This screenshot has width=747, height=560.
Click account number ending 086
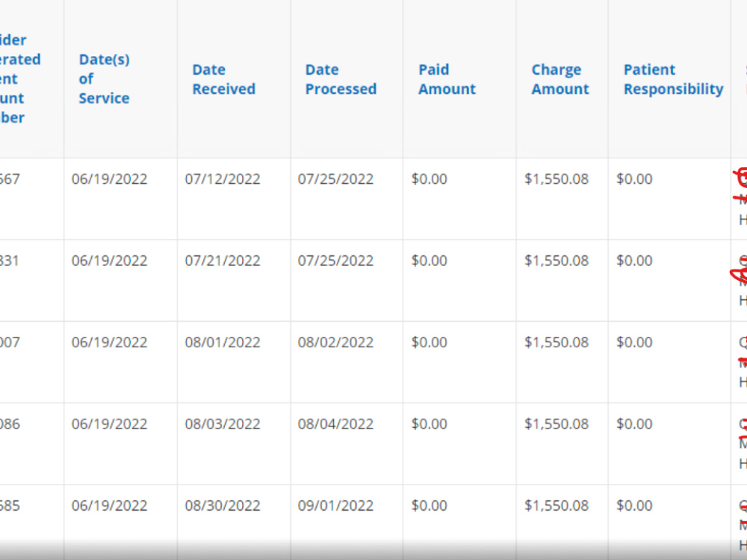pyautogui.click(x=10, y=424)
